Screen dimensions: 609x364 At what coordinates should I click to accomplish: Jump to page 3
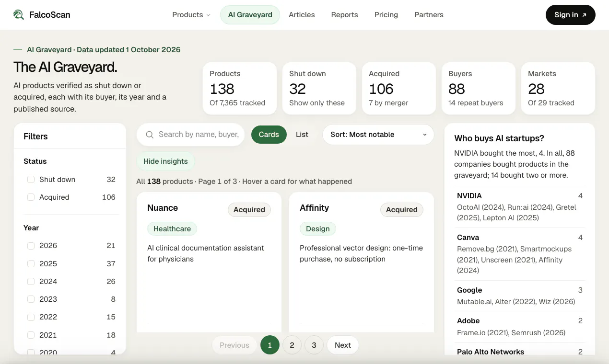314,345
